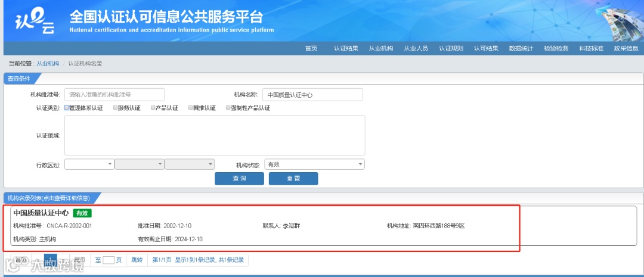Viewport: 644px width, 277px height.
Task: Click the 重置 reset button
Action: point(293,179)
